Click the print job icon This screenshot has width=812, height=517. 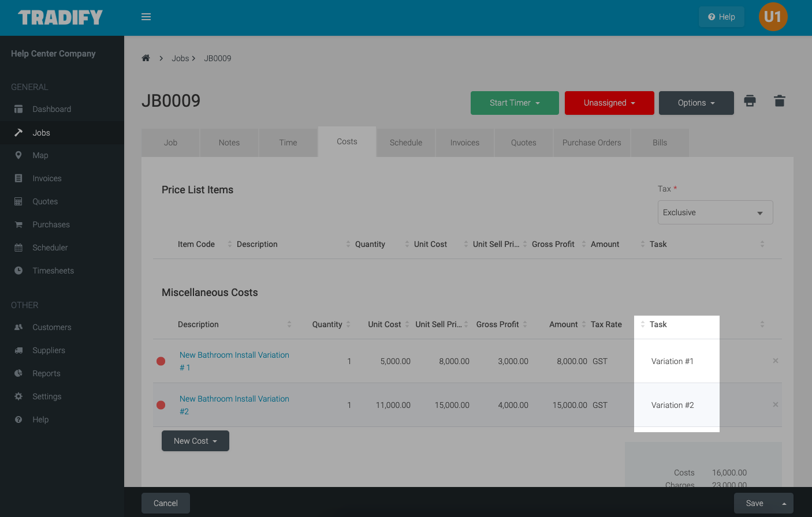[750, 101]
